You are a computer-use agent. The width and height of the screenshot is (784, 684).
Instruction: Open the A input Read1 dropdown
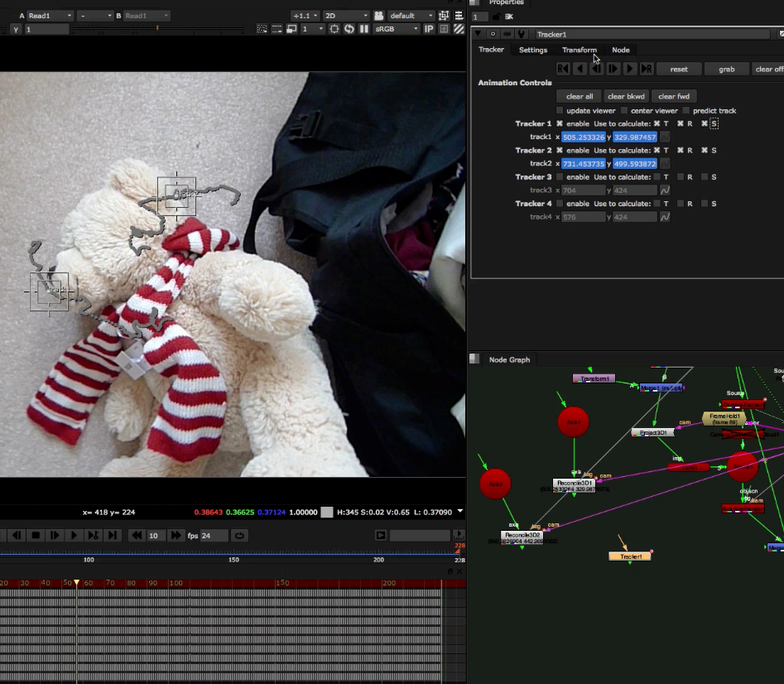point(49,16)
